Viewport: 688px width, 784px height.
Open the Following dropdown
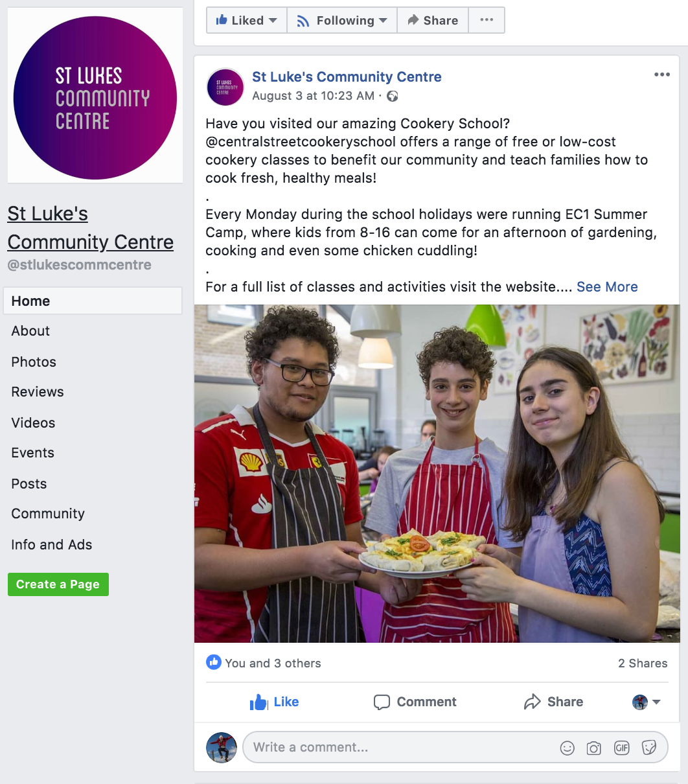click(x=341, y=20)
